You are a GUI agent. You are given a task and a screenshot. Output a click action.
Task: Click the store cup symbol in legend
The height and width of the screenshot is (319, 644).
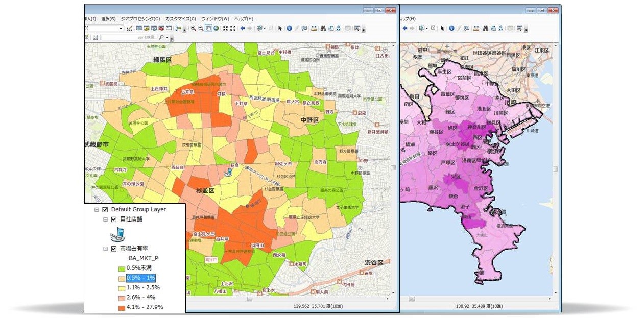(x=117, y=234)
